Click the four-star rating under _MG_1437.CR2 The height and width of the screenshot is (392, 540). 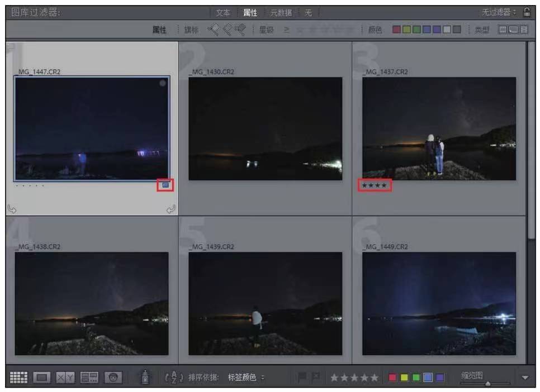[375, 185]
